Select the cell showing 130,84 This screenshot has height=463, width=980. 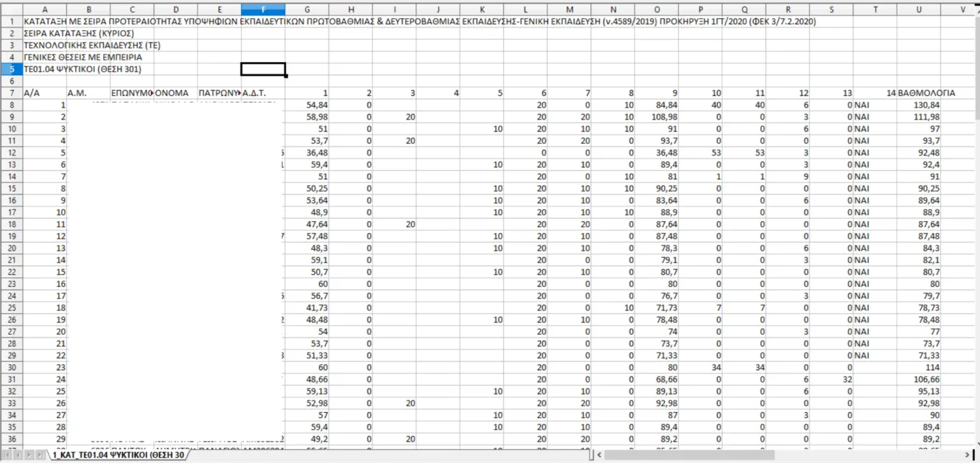pyautogui.click(x=919, y=105)
